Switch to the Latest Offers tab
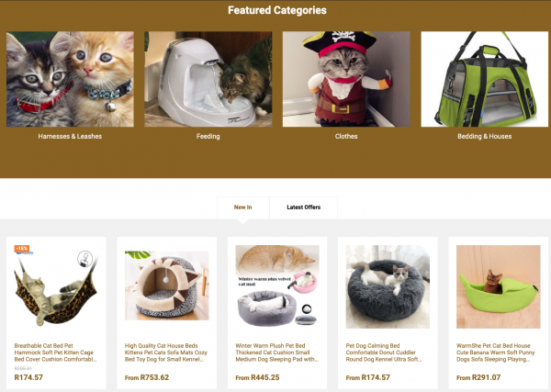The image size is (551, 392). click(304, 207)
